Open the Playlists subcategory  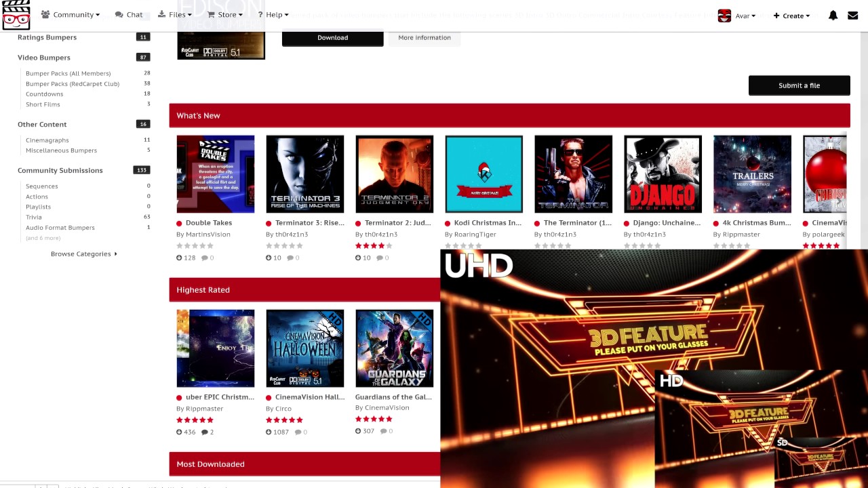pyautogui.click(x=38, y=207)
